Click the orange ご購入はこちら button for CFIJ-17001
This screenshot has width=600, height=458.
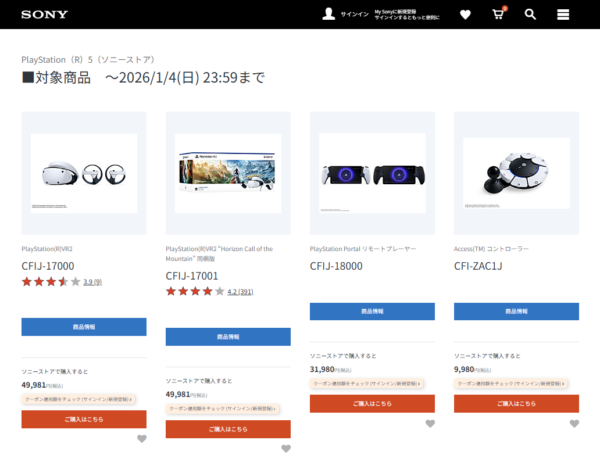[228, 429]
